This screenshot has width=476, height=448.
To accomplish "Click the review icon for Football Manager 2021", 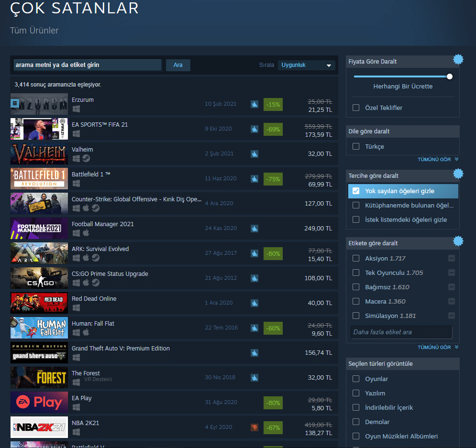I will click(x=255, y=229).
